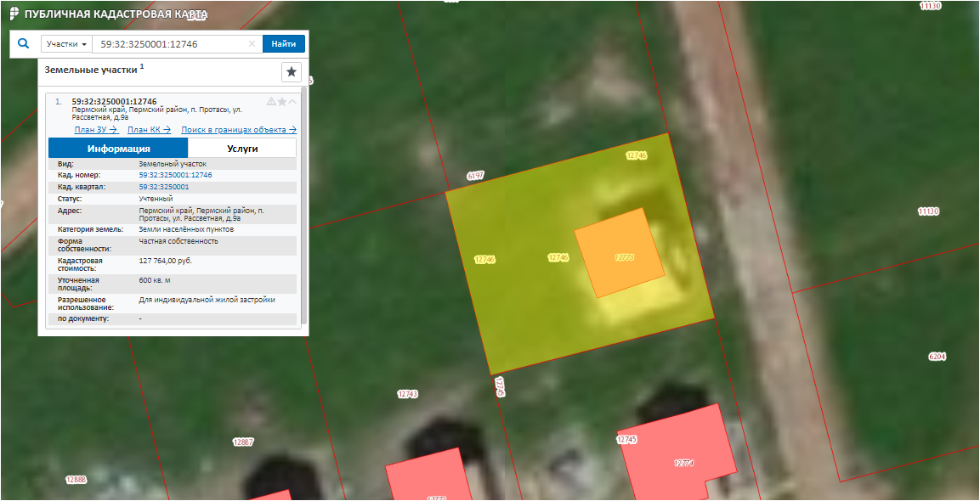Open cadastral quarter link 59:32:3250001

[164, 187]
